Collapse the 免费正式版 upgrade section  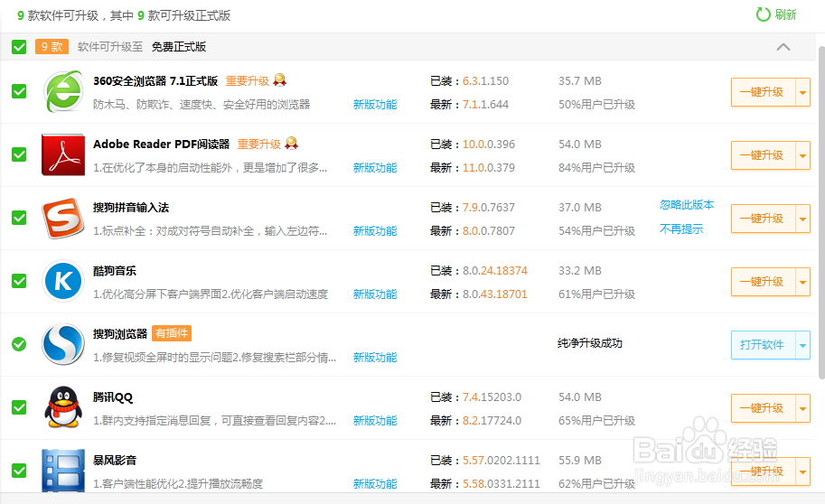783,47
